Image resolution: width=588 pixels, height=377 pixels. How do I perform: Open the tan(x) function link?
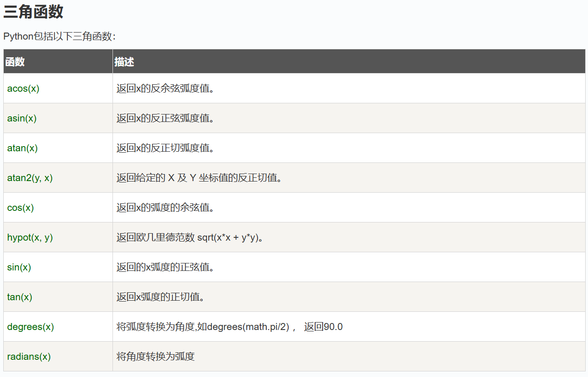pos(20,297)
